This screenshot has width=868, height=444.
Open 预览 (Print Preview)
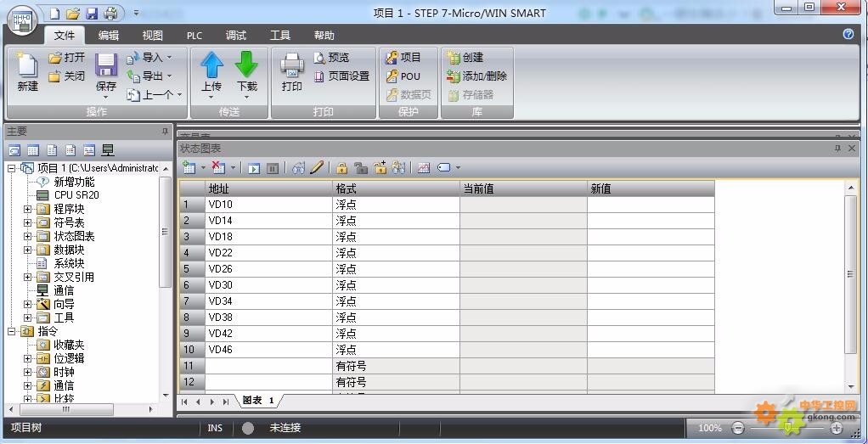[x=332, y=58]
